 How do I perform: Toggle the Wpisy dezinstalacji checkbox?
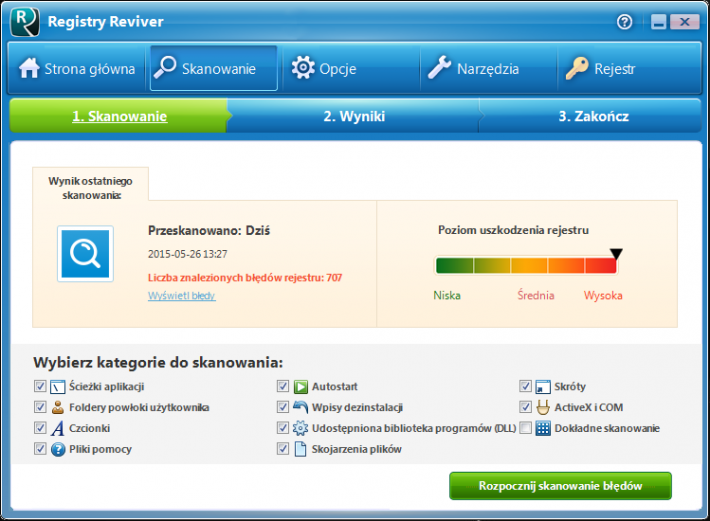283,407
